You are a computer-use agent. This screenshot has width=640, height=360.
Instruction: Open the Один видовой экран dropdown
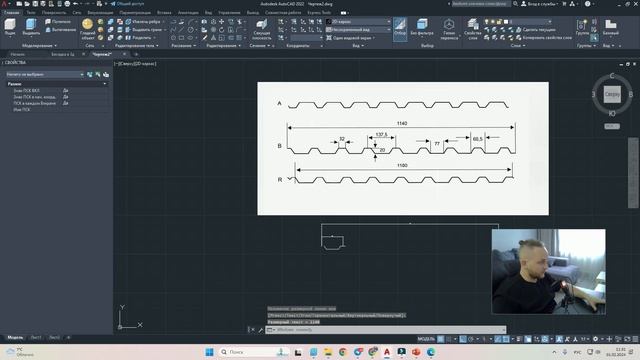351,38
